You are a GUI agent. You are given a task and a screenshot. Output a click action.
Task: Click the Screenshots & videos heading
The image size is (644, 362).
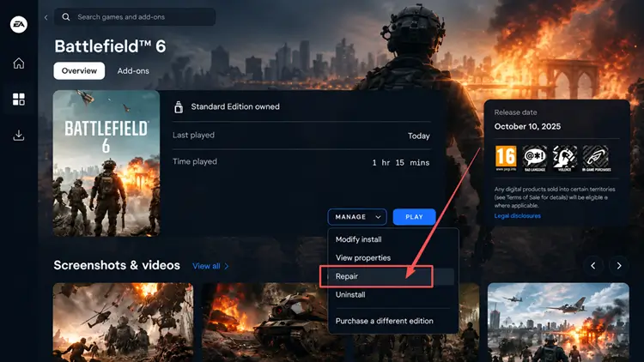coord(117,265)
